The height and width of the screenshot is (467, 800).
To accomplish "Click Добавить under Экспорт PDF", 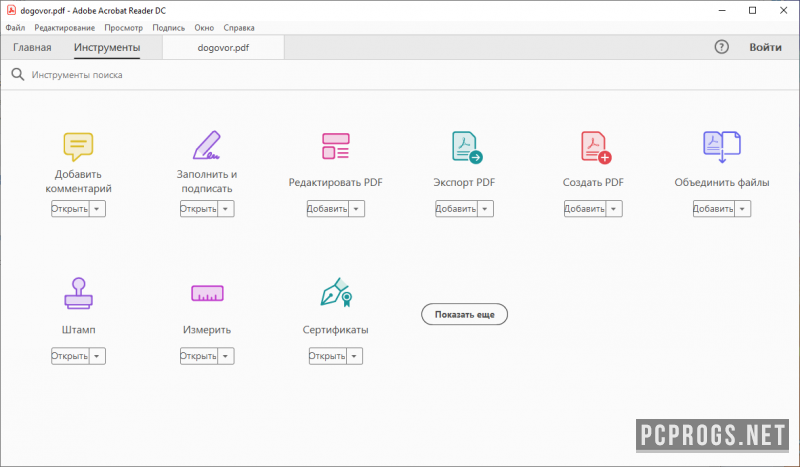I will click(457, 209).
